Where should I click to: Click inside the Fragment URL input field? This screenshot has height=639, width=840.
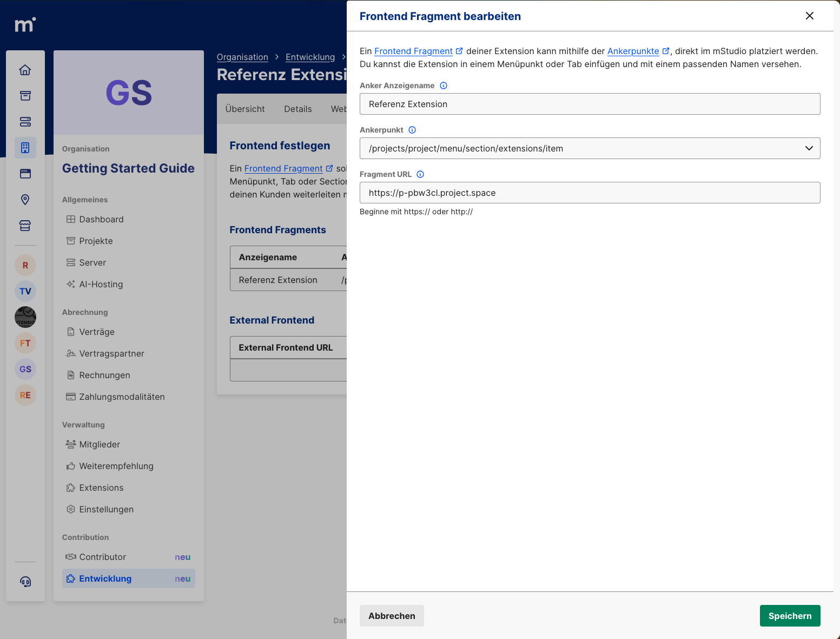[590, 193]
